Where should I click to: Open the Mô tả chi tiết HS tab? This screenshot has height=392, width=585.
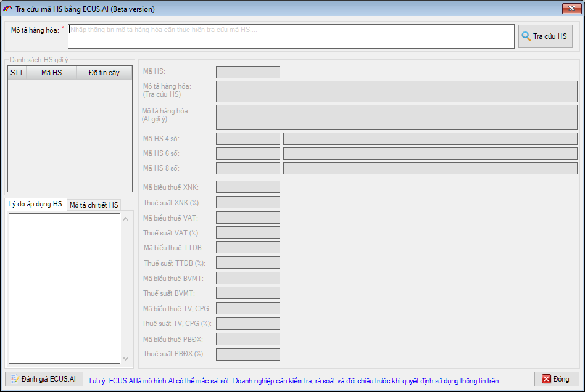click(x=94, y=205)
